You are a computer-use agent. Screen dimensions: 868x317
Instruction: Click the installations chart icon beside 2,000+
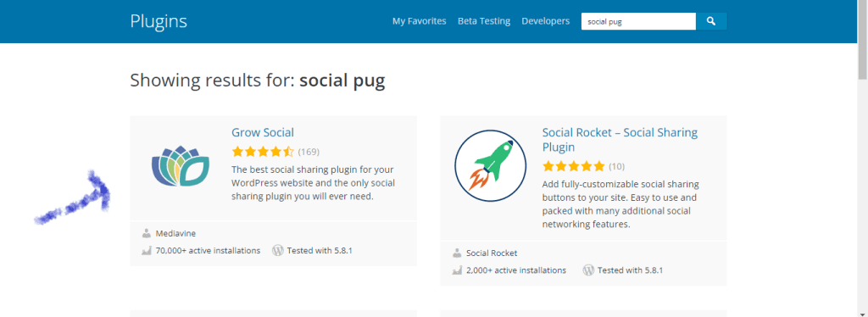457,270
